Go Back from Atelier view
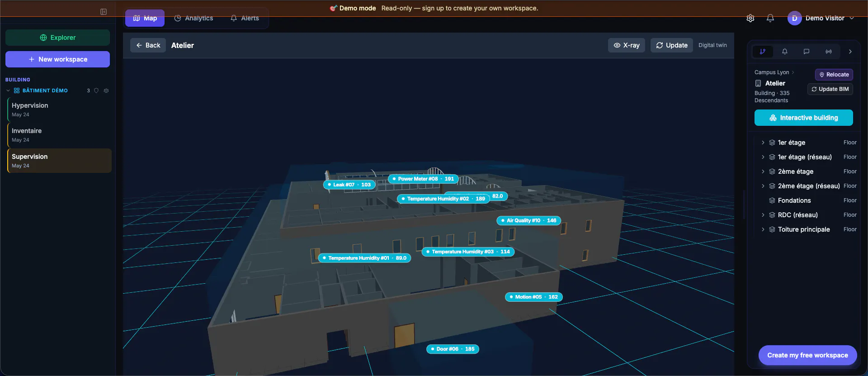The width and height of the screenshot is (868, 376). [148, 45]
